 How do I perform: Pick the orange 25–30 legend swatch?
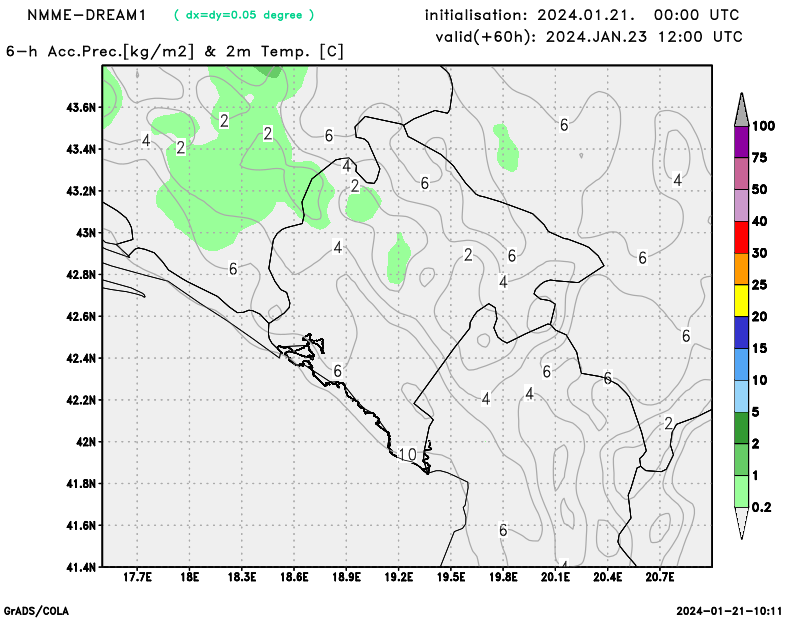pos(741,269)
